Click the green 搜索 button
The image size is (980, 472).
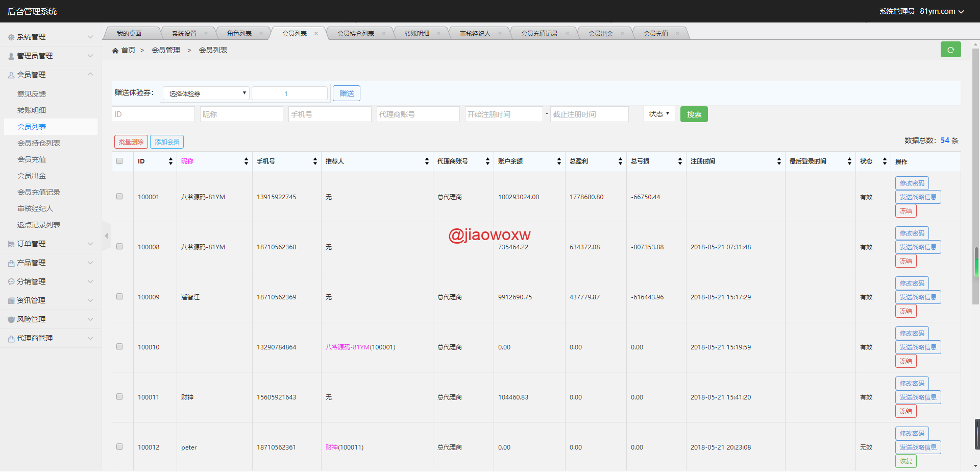694,114
